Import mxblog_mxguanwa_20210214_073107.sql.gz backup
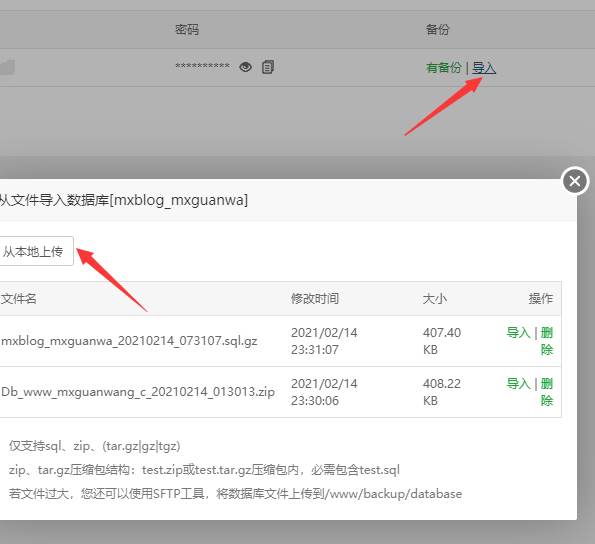This screenshot has width=595, height=544. (518, 333)
